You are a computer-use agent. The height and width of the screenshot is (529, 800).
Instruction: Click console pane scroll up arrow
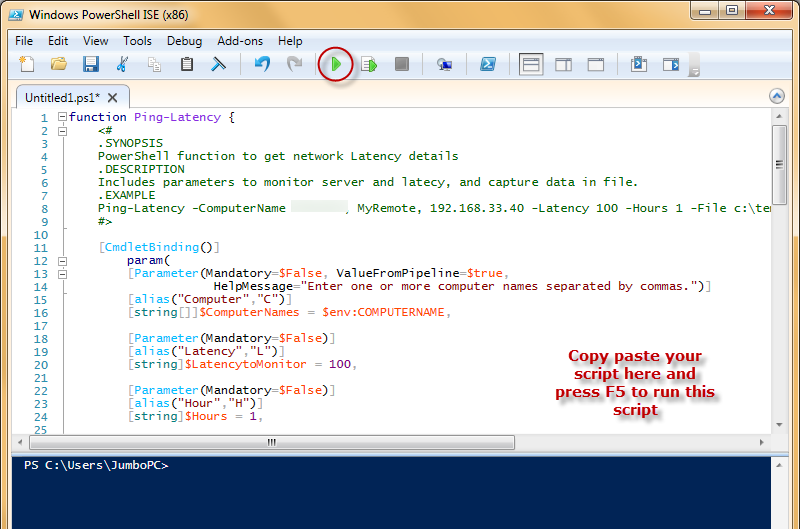[779, 465]
